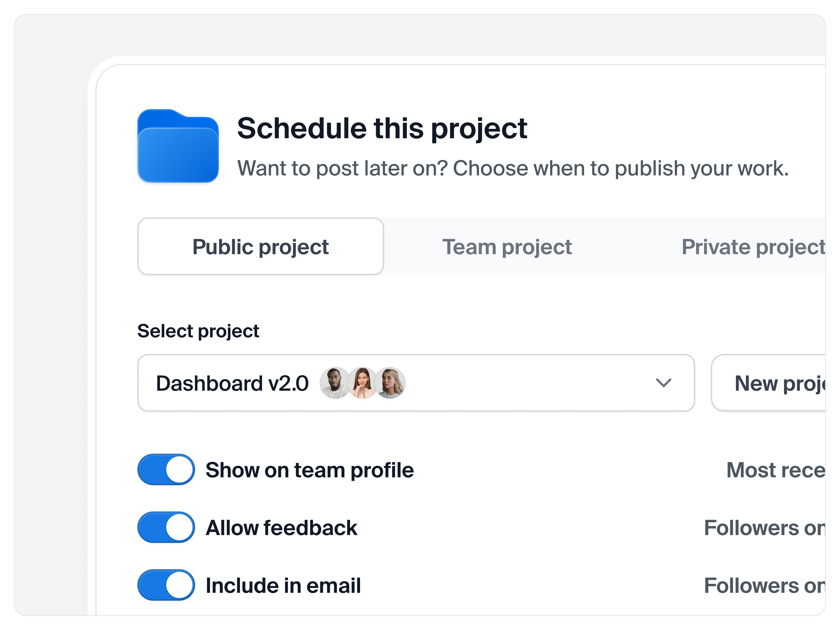Switch to the Team project tab

(508, 247)
